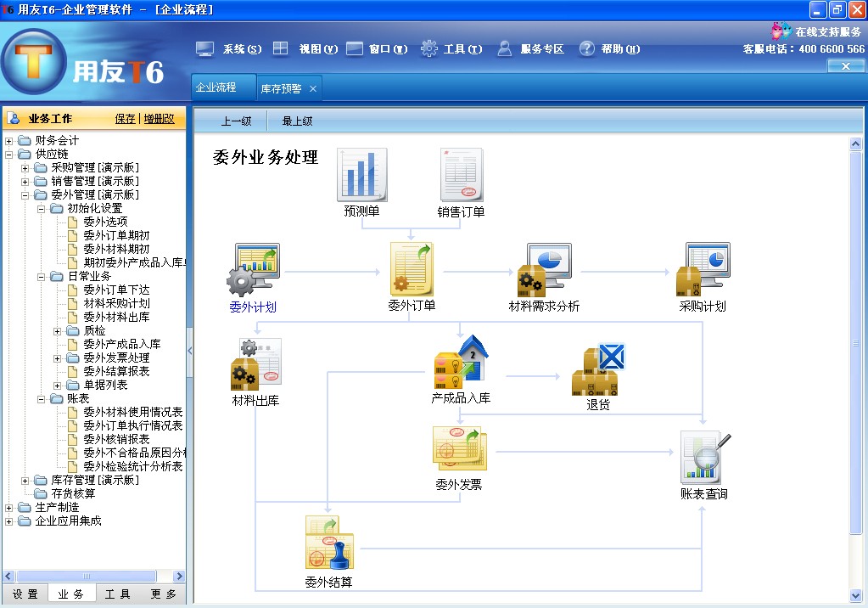868x608 pixels.
Task: Select 委外订单下达 tree item
Action: click(116, 290)
